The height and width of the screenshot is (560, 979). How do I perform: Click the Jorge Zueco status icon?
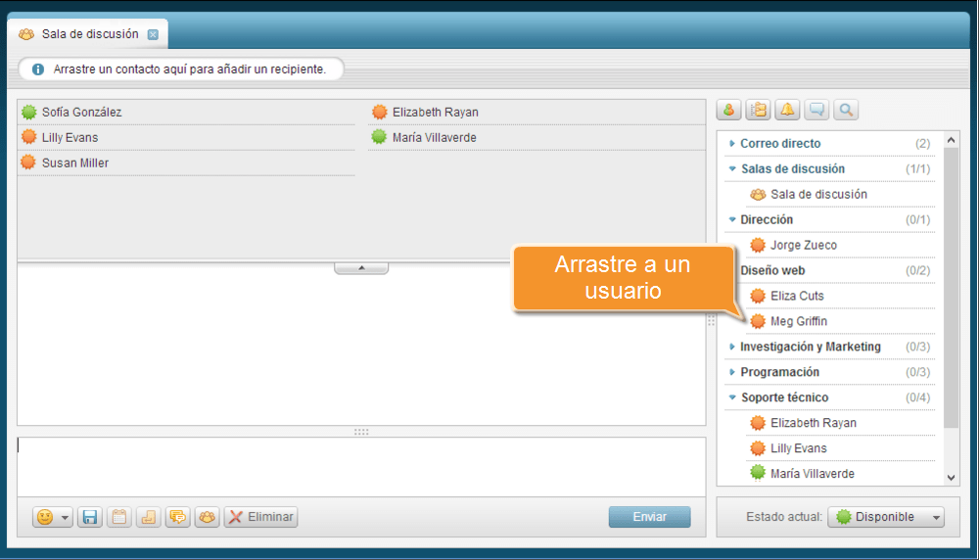(758, 245)
